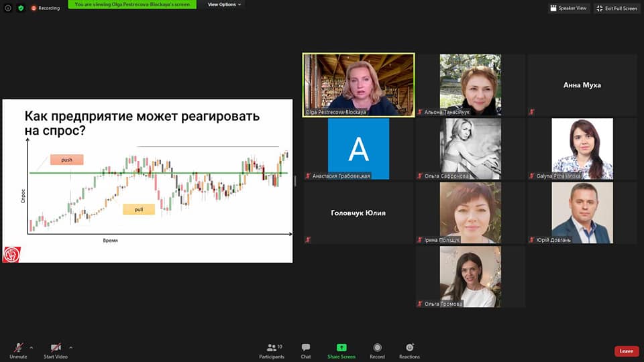Click the divider handle beside shared slide
This screenshot has height=362, width=644.
(x=295, y=181)
